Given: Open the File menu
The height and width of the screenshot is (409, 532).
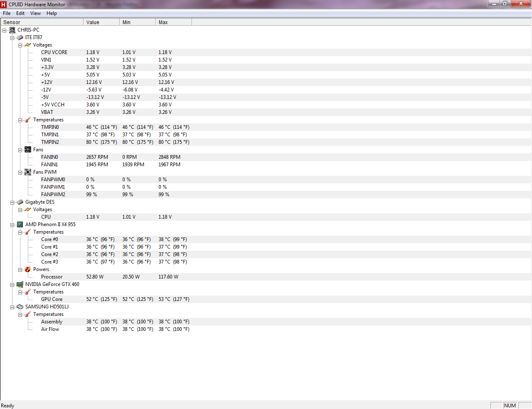Looking at the screenshot, I should [x=7, y=13].
